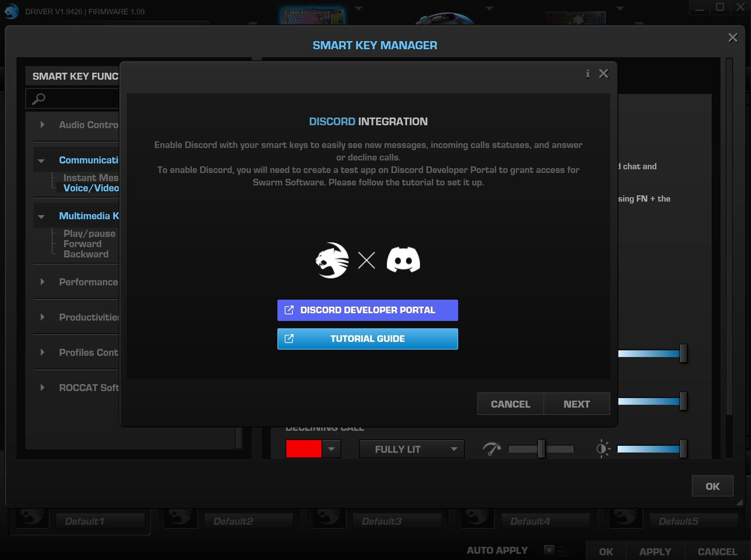Select the Voice/Video tree item
The image size is (751, 560).
click(x=91, y=188)
